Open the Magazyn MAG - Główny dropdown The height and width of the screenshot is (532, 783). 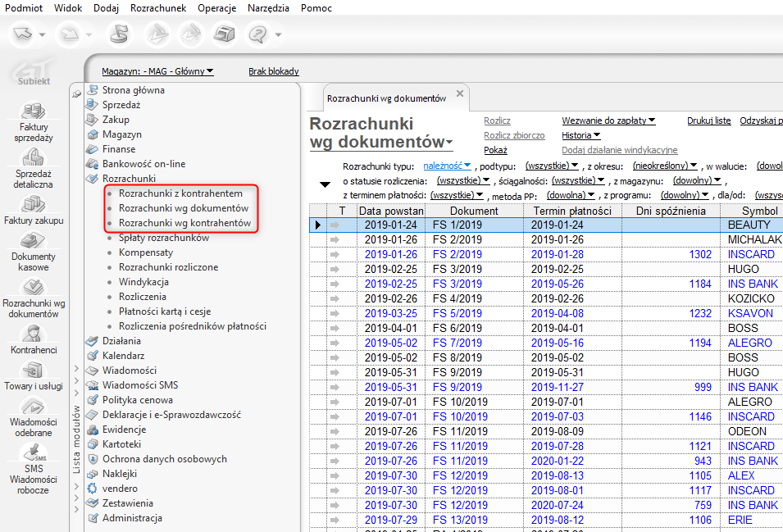click(157, 71)
